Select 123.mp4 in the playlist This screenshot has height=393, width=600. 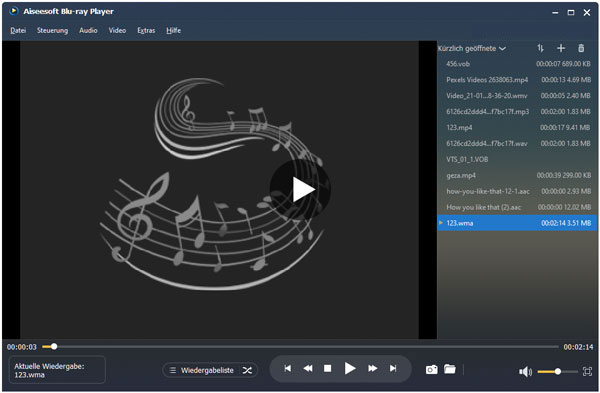[x=517, y=127]
